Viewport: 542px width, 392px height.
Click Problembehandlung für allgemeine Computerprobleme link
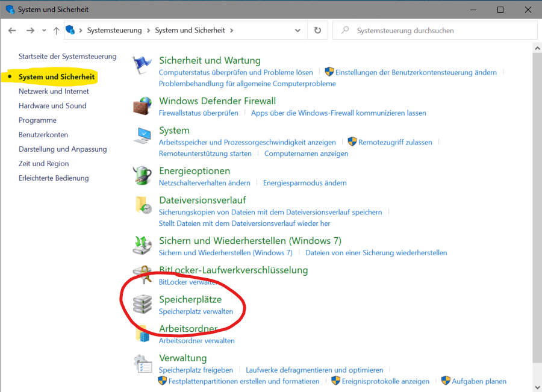[247, 84]
